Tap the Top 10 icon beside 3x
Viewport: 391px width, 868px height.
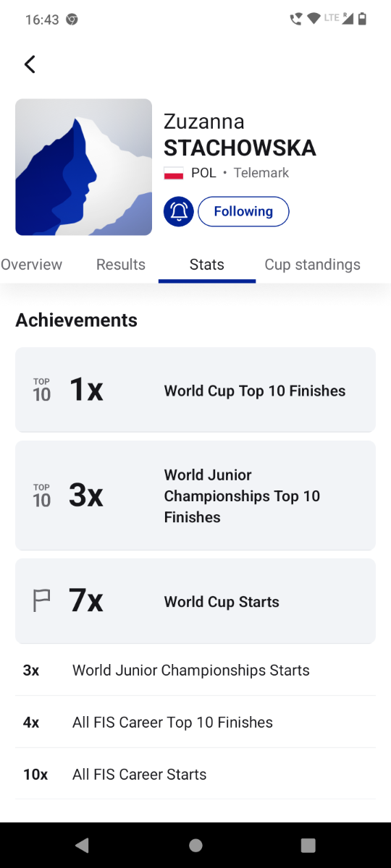pos(42,495)
